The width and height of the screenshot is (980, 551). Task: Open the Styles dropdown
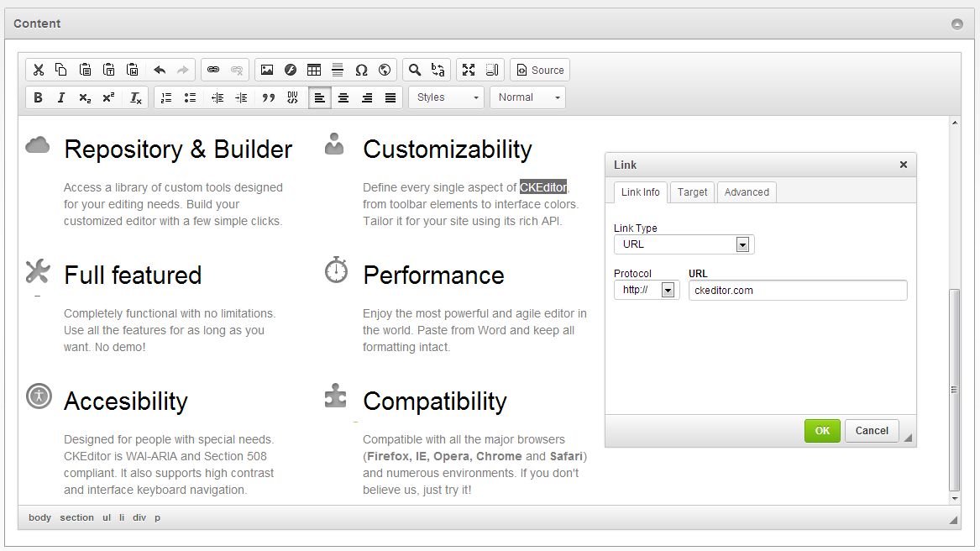click(x=447, y=97)
